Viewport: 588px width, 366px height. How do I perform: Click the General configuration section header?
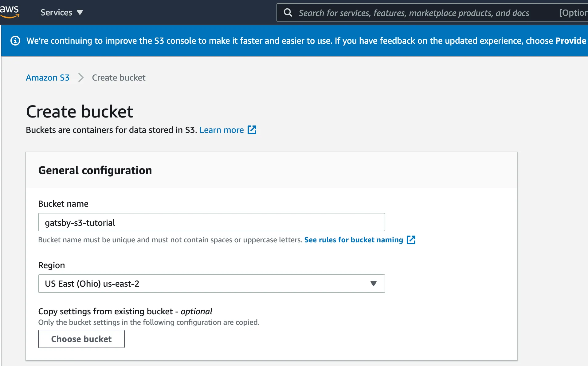tap(95, 170)
